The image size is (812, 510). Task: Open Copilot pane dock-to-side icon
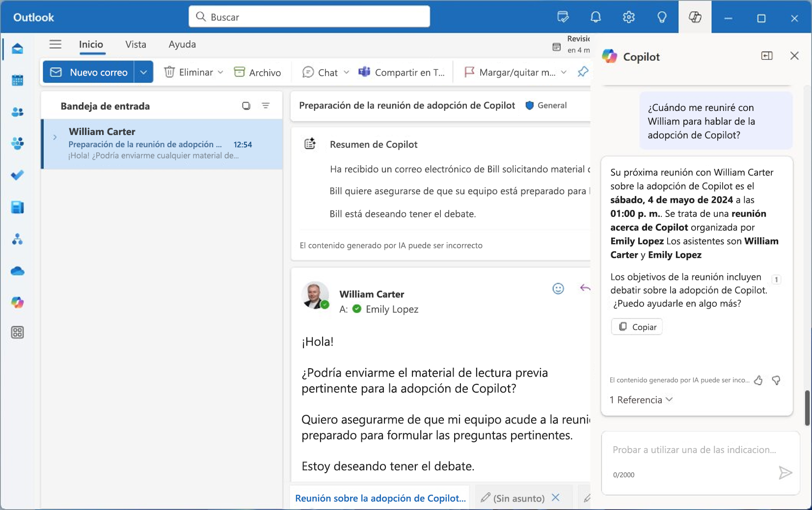click(767, 56)
